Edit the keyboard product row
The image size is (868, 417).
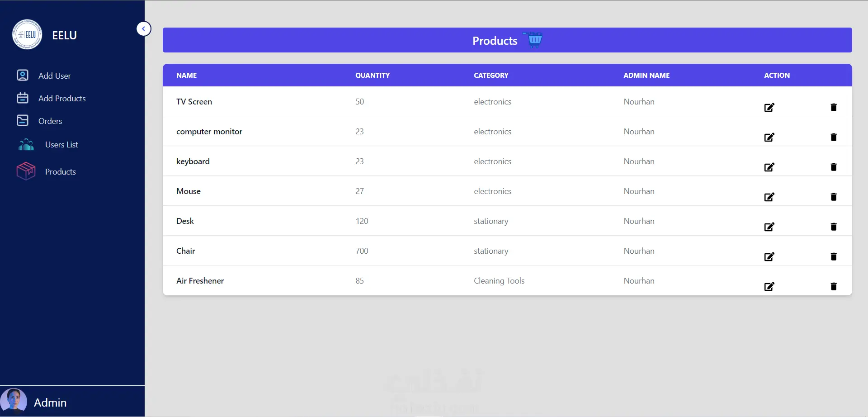pos(769,167)
